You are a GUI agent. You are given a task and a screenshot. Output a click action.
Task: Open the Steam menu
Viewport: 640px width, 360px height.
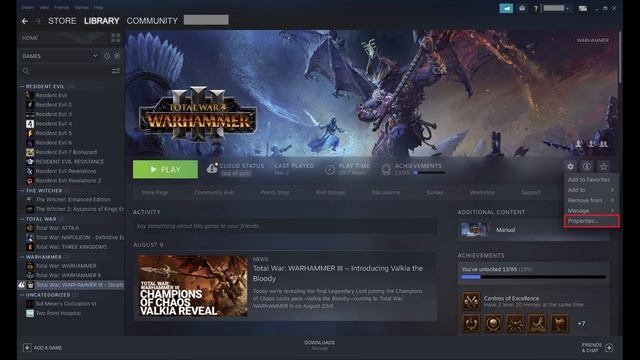[x=28, y=7]
